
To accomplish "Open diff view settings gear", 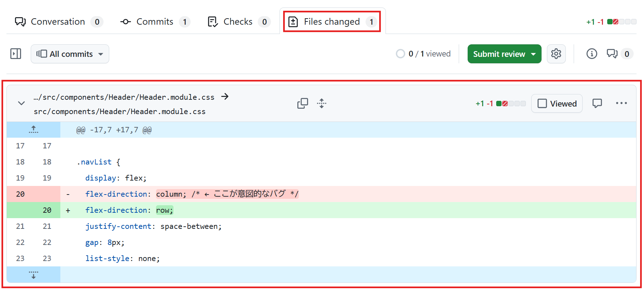I will coord(556,54).
